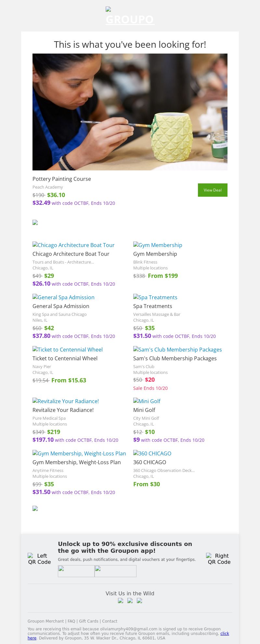Screen dimensions: 260x644
Task: Open Sam's Club Membership Packages image
Action: (x=177, y=350)
